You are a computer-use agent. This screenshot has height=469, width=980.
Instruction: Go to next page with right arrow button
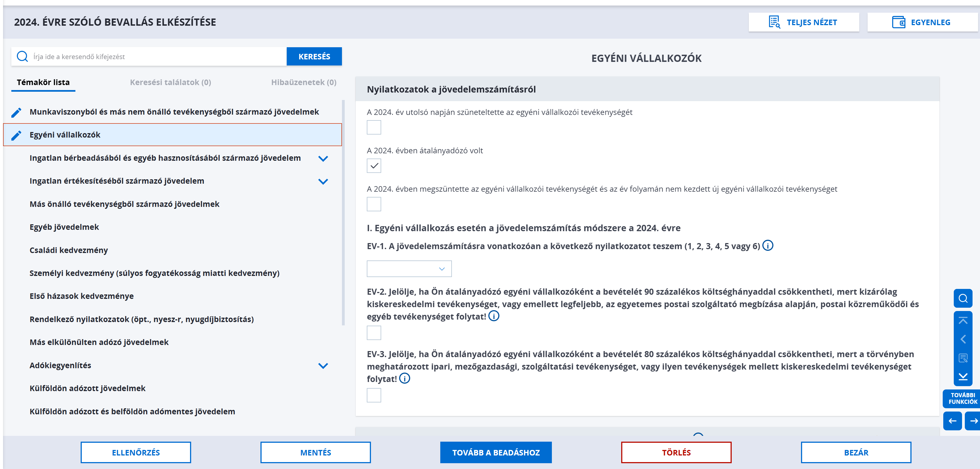(973, 421)
